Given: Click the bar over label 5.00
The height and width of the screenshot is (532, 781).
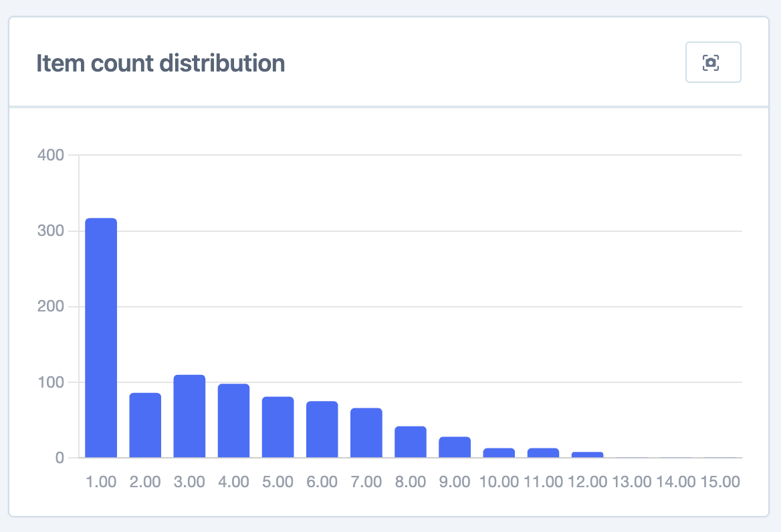Looking at the screenshot, I should coord(278,426).
